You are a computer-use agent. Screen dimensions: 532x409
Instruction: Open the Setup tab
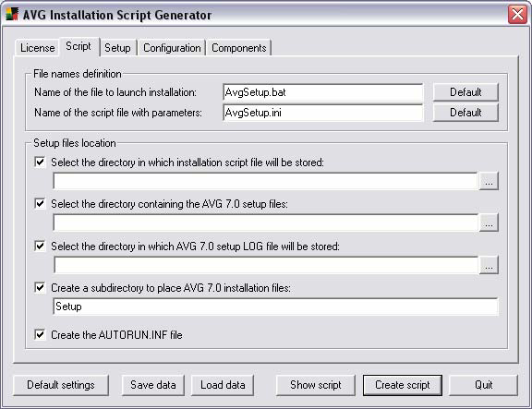(x=117, y=48)
